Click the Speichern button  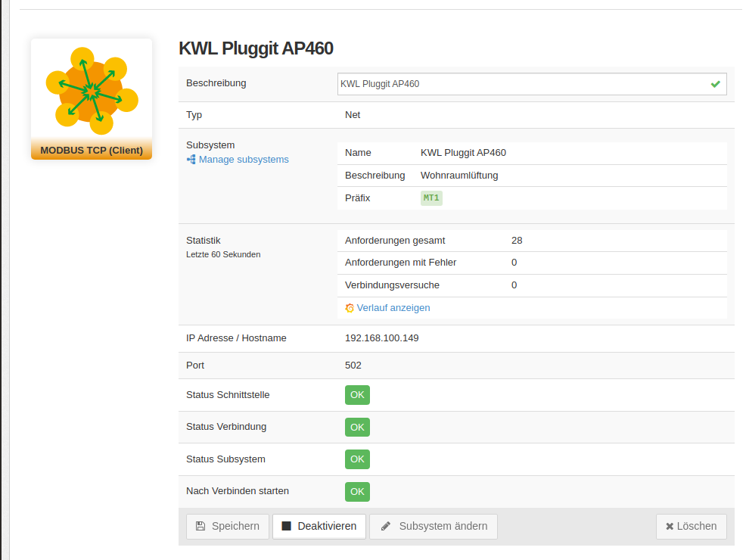[x=228, y=526]
